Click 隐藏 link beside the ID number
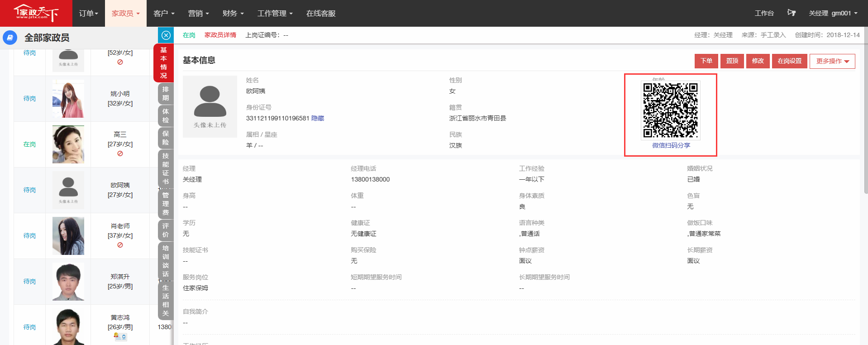 [318, 118]
